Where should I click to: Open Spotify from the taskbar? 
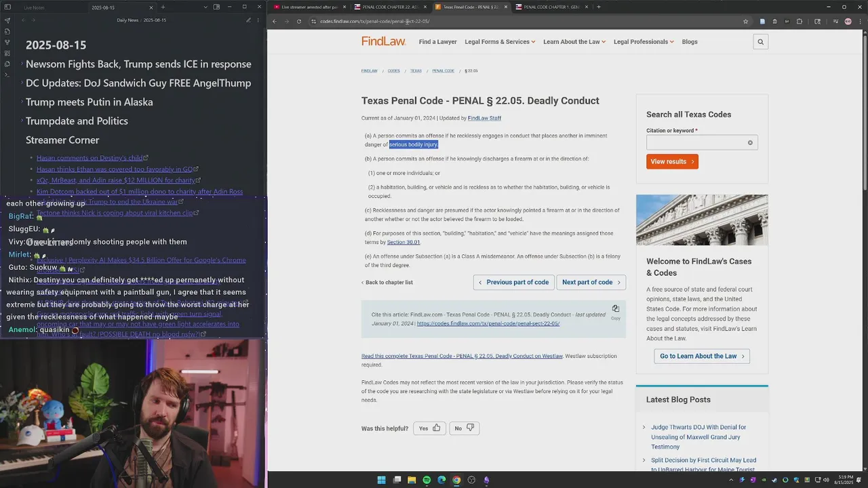click(x=427, y=480)
